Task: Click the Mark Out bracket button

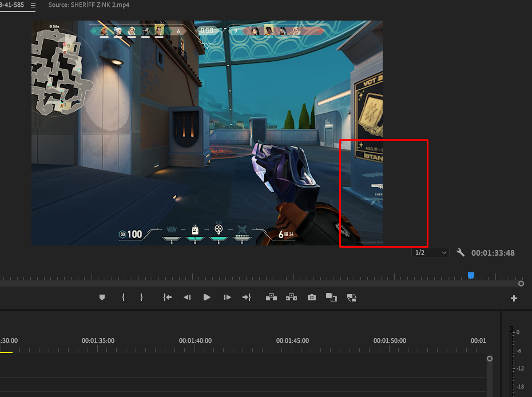Action: pos(141,297)
